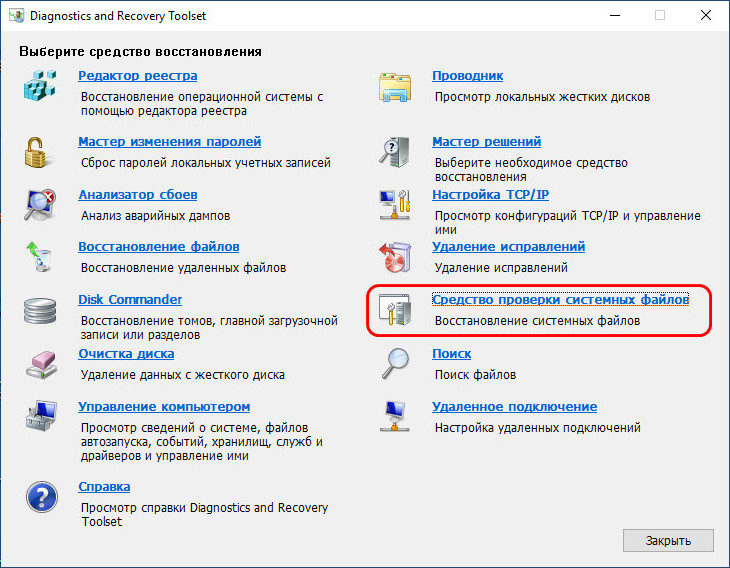Open the Редактор реестра link
Screen dimensions: 730x568
coord(137,75)
